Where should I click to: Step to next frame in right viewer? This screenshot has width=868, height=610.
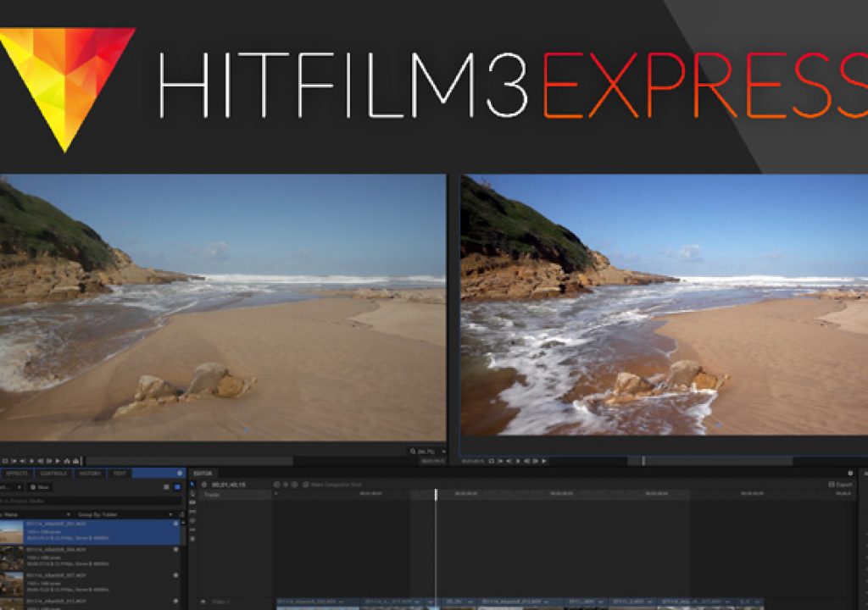536,461
